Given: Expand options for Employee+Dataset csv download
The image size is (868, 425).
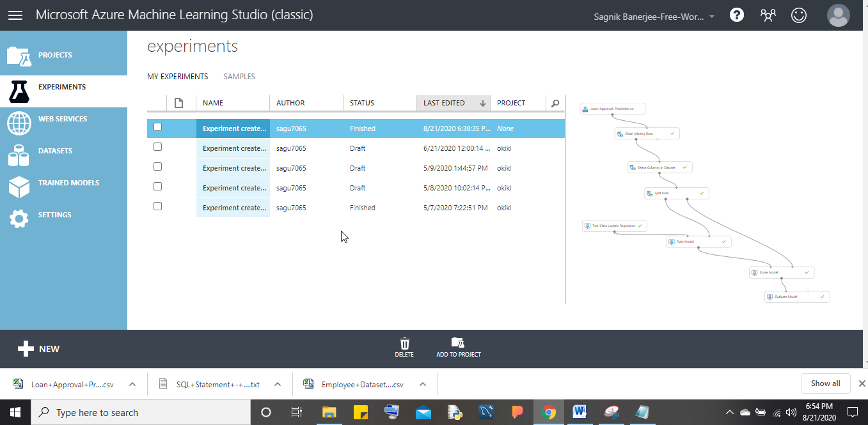Looking at the screenshot, I should [423, 384].
